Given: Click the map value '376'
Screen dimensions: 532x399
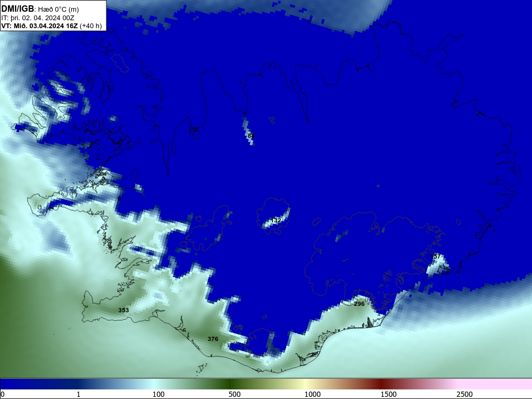Looking at the screenshot, I should tap(213, 339).
